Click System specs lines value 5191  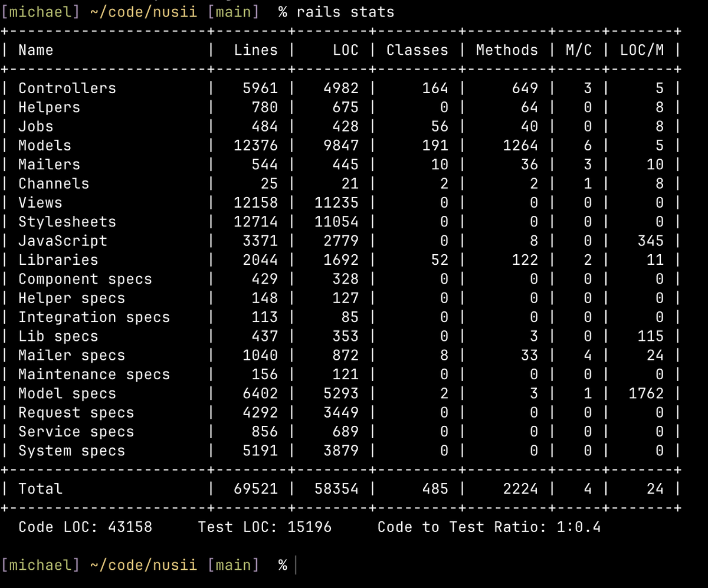click(260, 451)
